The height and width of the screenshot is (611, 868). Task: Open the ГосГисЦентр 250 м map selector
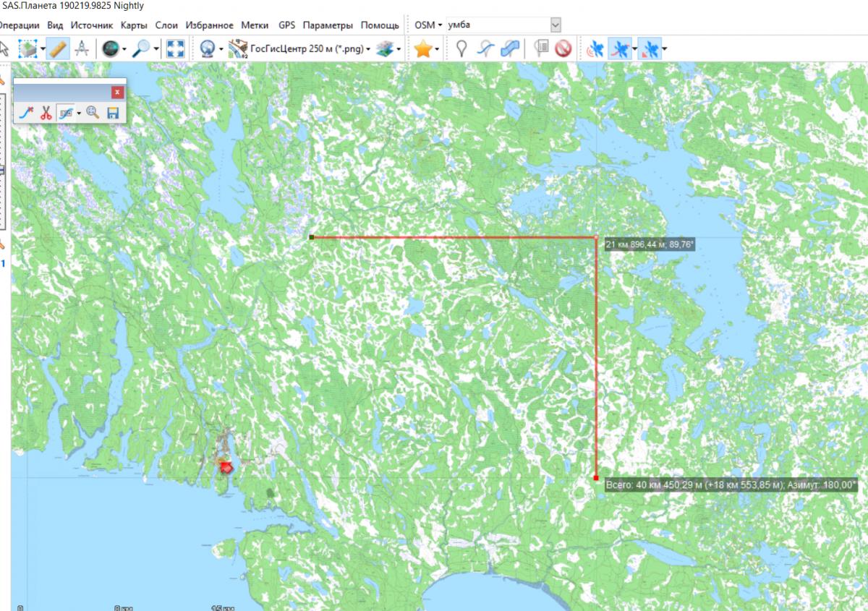coord(299,49)
